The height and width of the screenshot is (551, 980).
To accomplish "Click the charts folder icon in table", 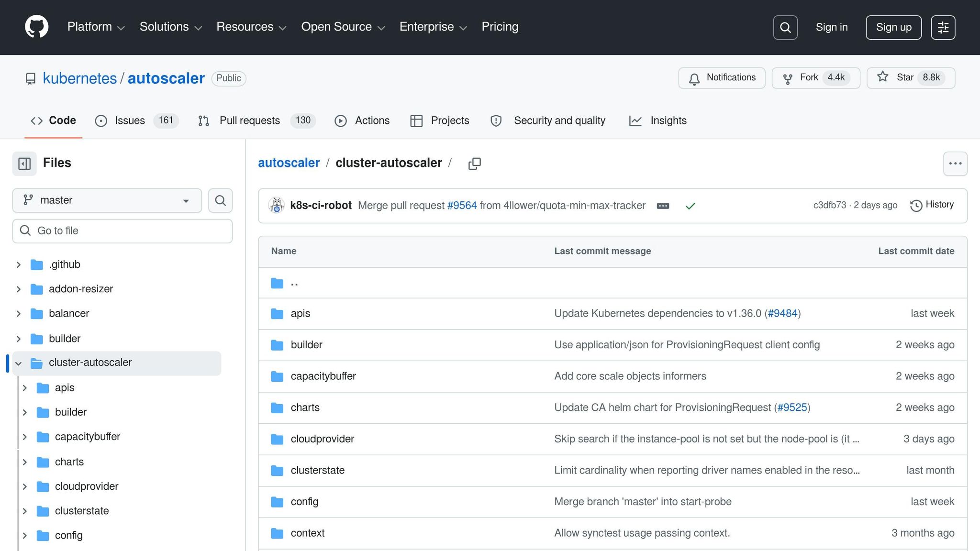I will tap(277, 408).
